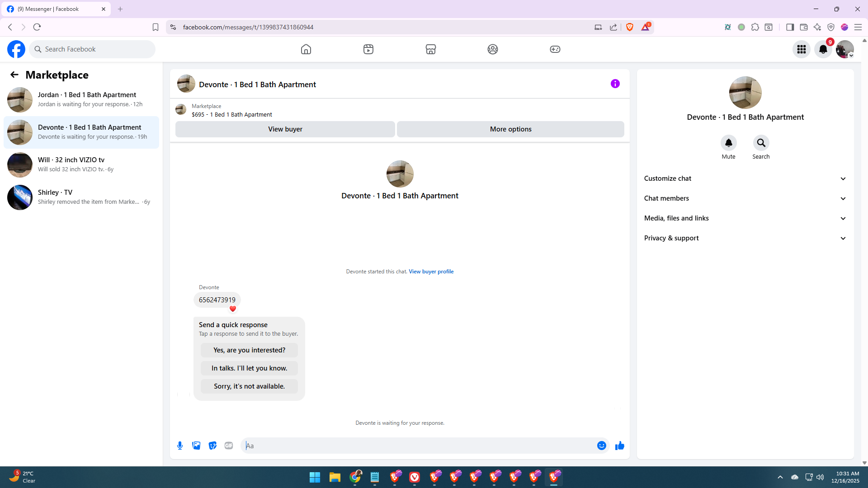Viewport: 868px width, 488px height.
Task: Send a thumbs-up like
Action: (x=620, y=446)
